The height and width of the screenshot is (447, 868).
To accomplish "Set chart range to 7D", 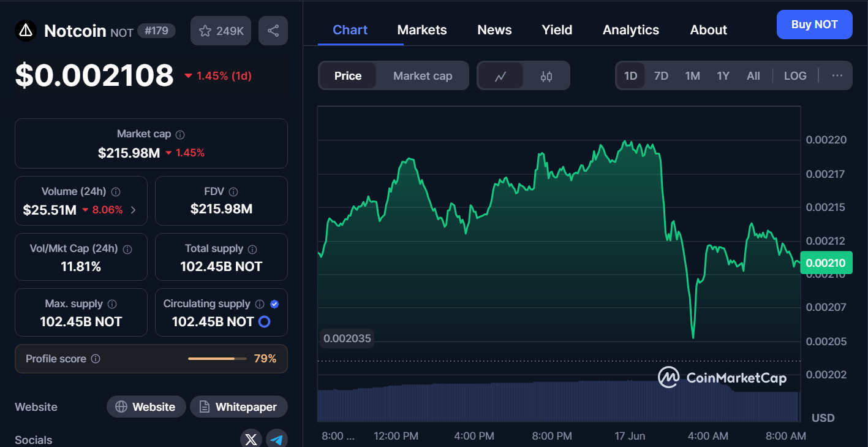I will coord(661,76).
